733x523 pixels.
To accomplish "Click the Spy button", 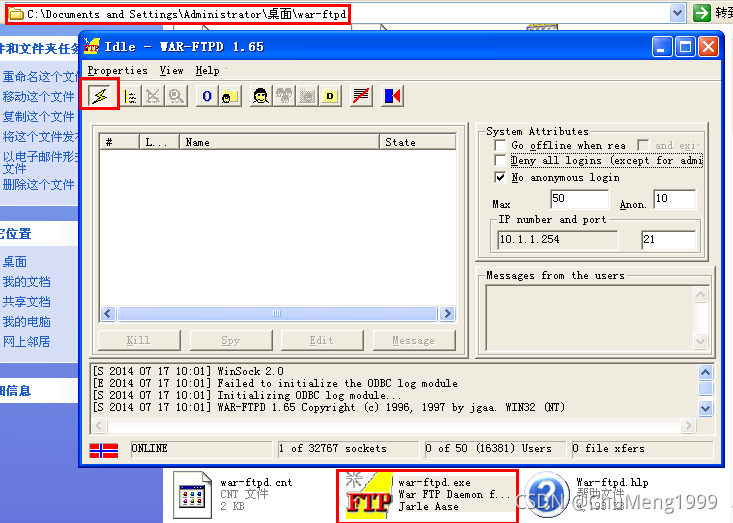I will tap(230, 340).
